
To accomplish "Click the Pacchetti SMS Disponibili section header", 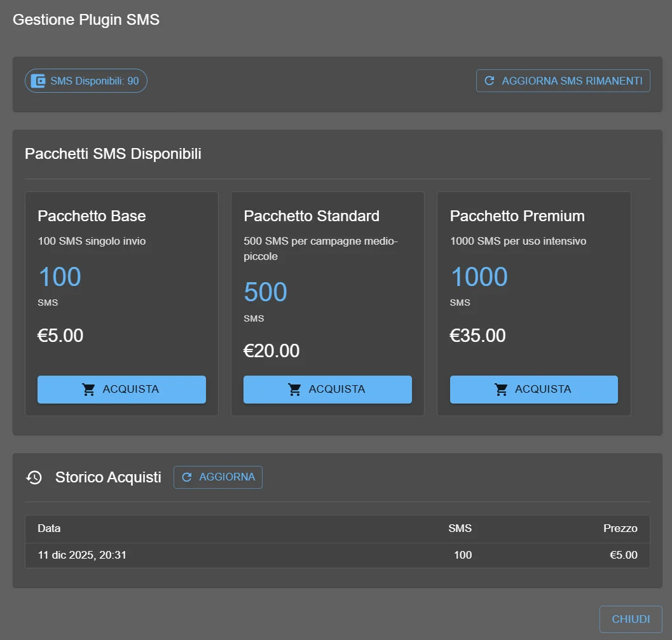I will 113,154.
